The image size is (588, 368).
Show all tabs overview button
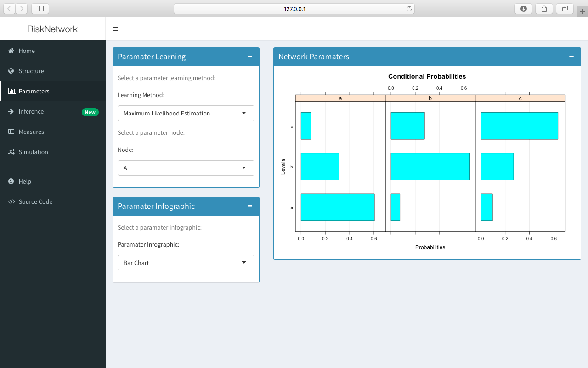click(565, 8)
